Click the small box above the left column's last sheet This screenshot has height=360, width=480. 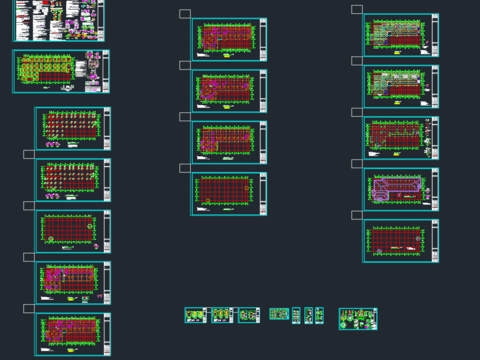coord(29,309)
